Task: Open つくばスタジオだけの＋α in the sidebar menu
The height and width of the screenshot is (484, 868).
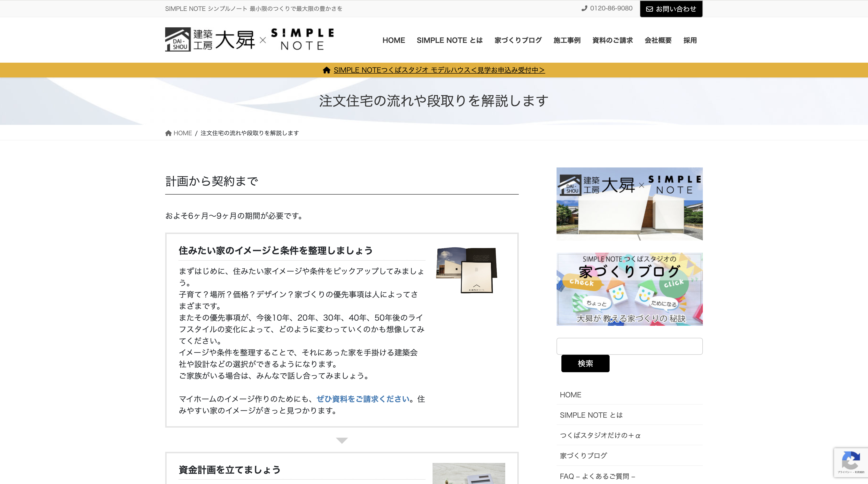Action: click(x=600, y=435)
